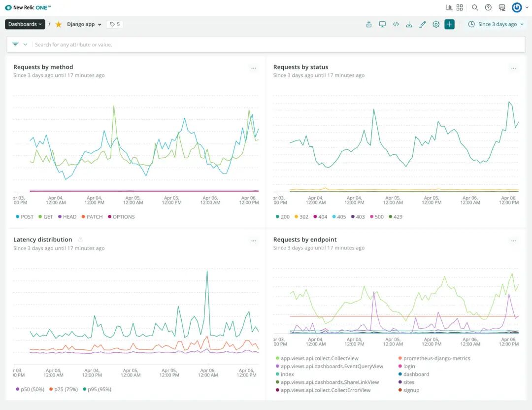Screen dimensions: 532x410
Task: Toggle status 405 legend item
Action: tap(339, 216)
